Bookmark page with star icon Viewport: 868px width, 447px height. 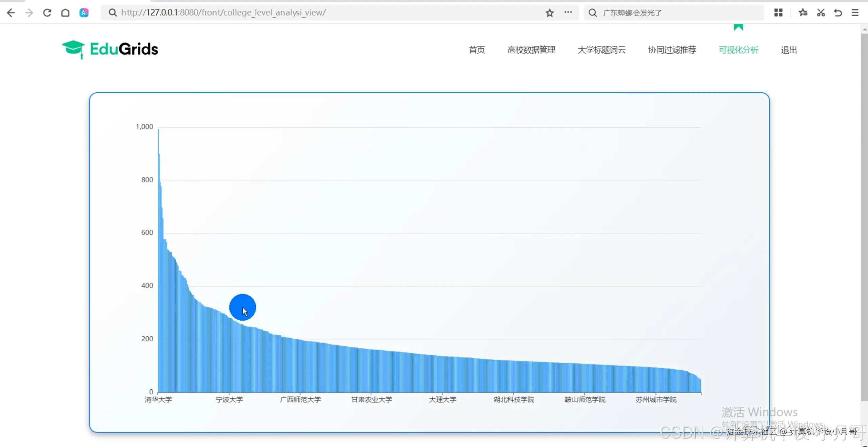[550, 13]
